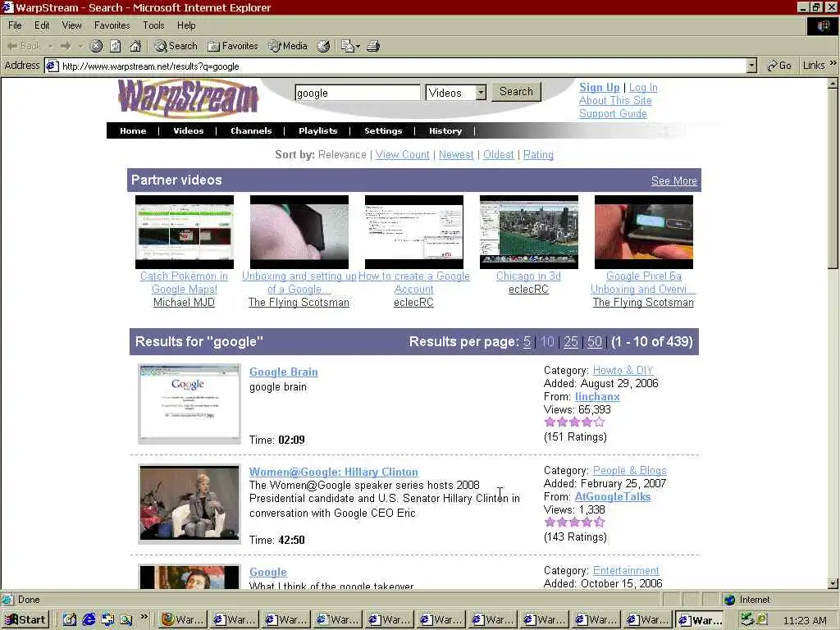Go to the Channels navigation tab

(251, 130)
